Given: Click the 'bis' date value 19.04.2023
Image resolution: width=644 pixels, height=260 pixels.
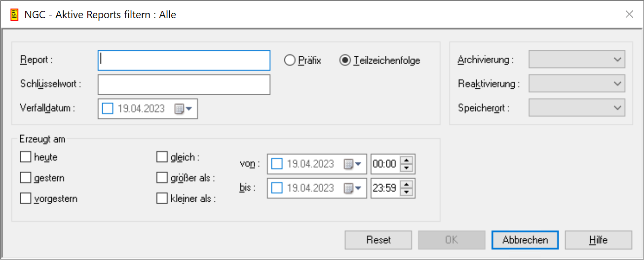Looking at the screenshot, I should tap(310, 188).
